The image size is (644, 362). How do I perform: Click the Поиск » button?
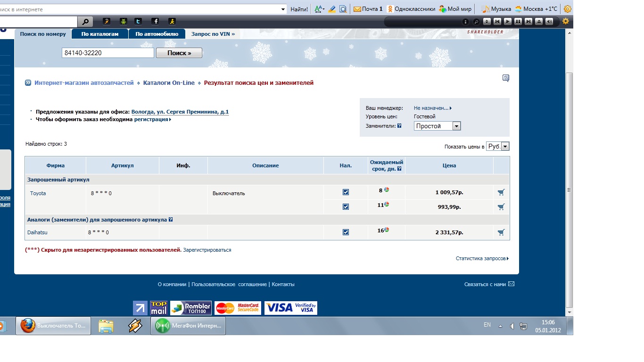click(x=179, y=53)
